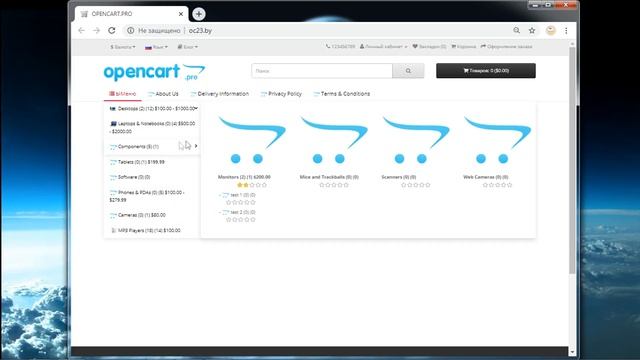Click the Scanners cart thumbnail
640x360 pixels.
[x=416, y=140]
